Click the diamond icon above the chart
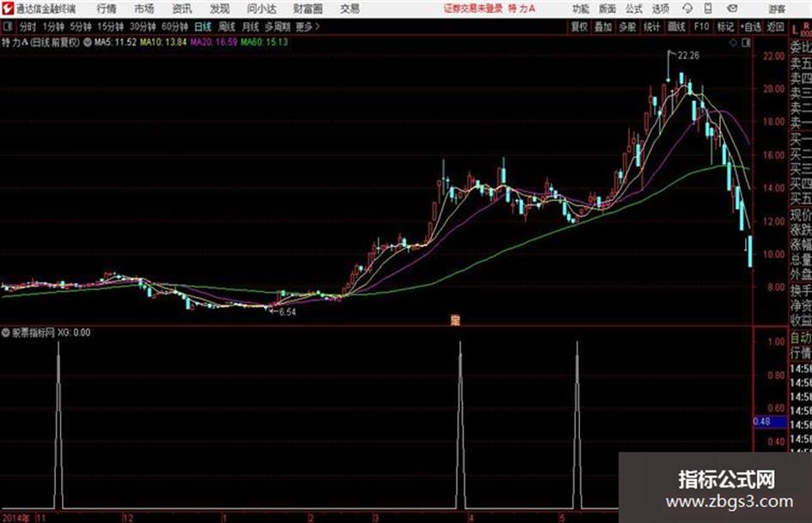The width and height of the screenshot is (812, 523). pos(733,43)
